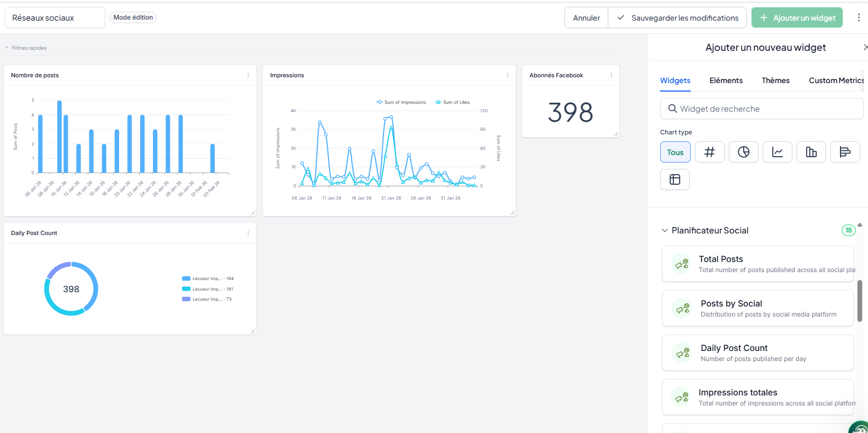Screen dimensions: 868x433
Task: Toggle the donut legend entry showing 164
Action: (x=208, y=278)
